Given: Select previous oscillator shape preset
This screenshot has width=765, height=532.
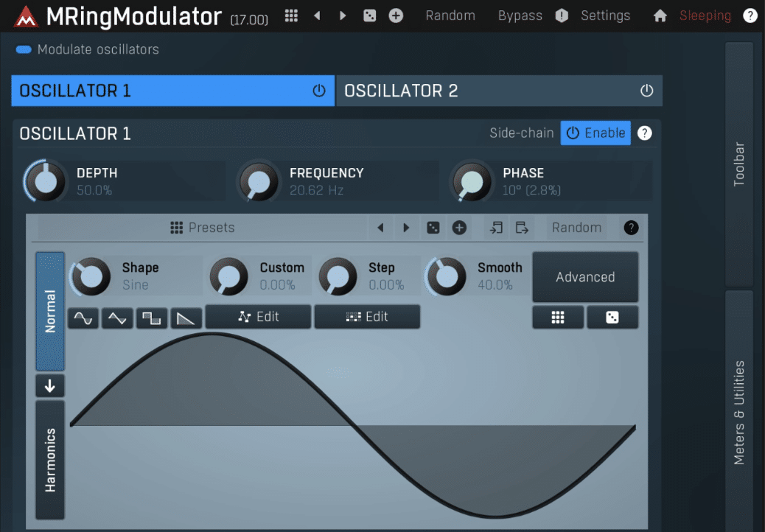Looking at the screenshot, I should click(x=380, y=228).
